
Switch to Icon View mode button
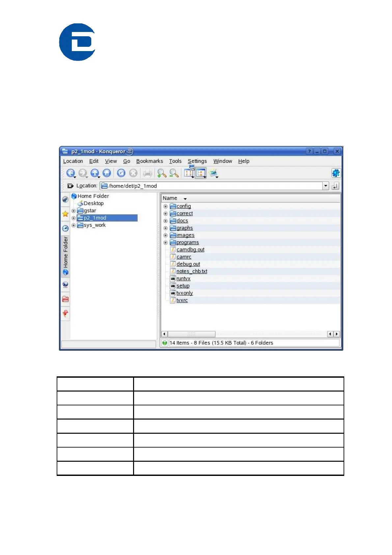coord(189,172)
